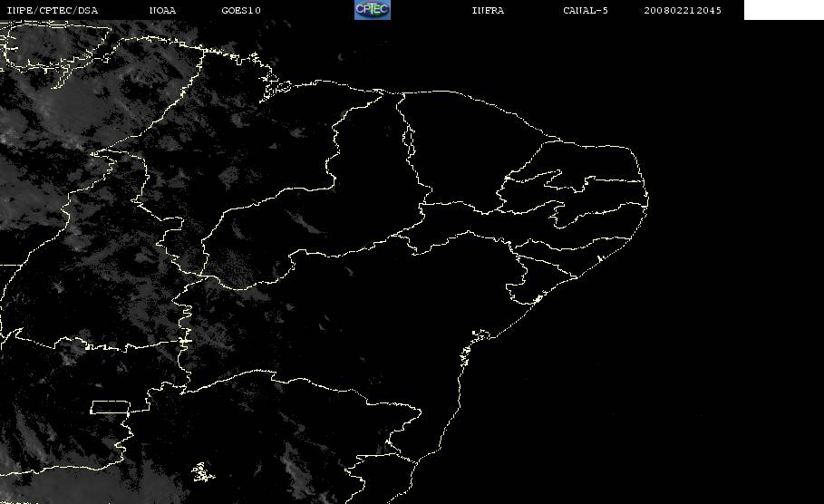The height and width of the screenshot is (504, 824).
Task: Click the INFRA header text
Action: (x=488, y=11)
